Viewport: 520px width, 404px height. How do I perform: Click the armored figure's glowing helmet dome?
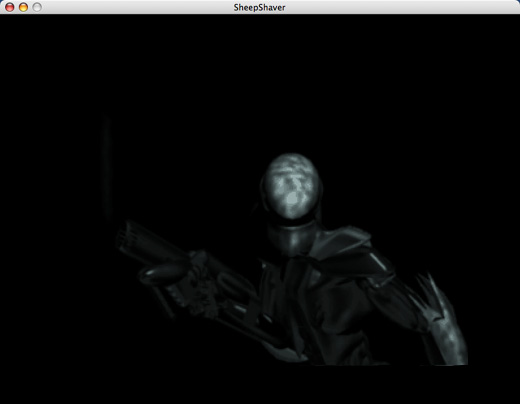coord(291,185)
